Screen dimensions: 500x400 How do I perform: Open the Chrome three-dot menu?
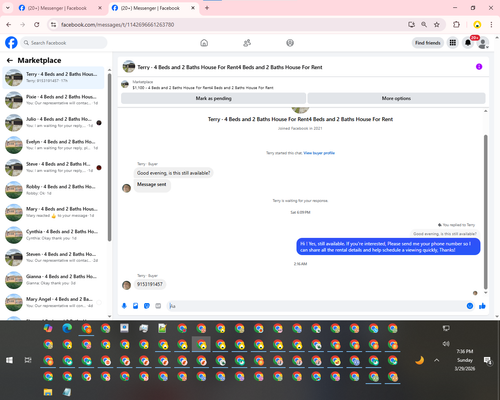click(491, 24)
